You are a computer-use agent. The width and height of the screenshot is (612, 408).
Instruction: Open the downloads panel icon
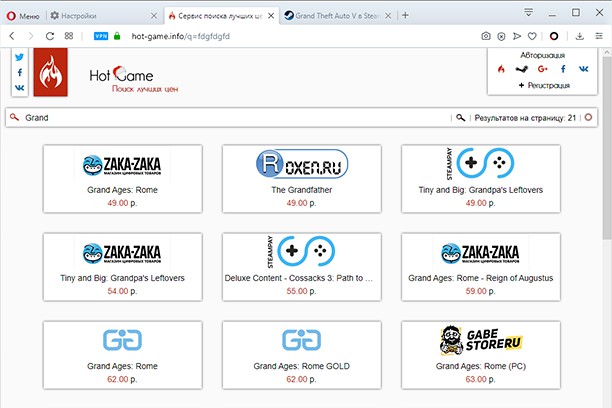580,36
